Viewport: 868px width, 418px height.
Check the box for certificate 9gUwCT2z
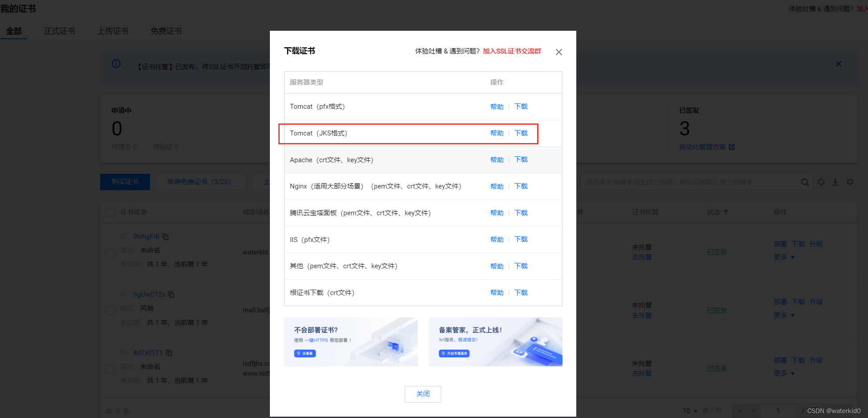pyautogui.click(x=110, y=310)
